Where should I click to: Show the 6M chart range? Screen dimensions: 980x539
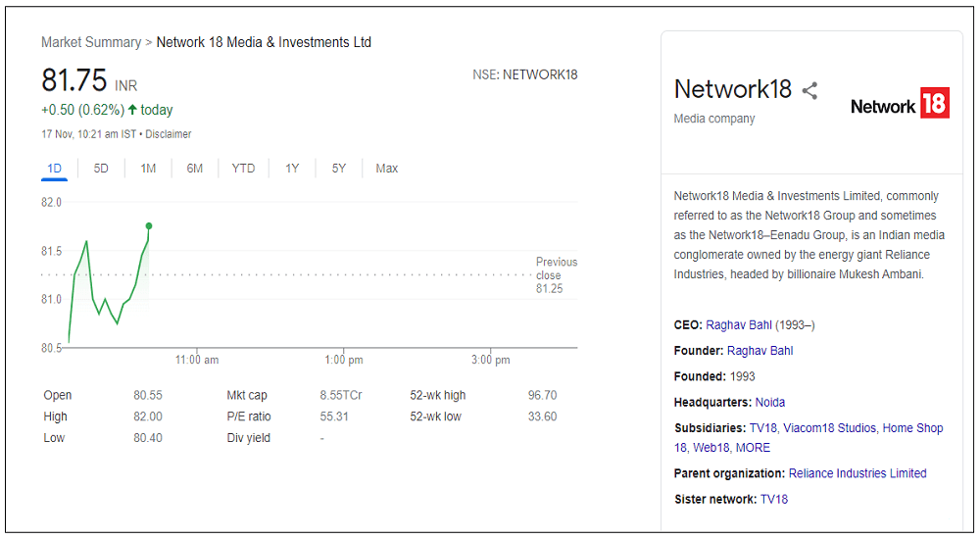(194, 169)
